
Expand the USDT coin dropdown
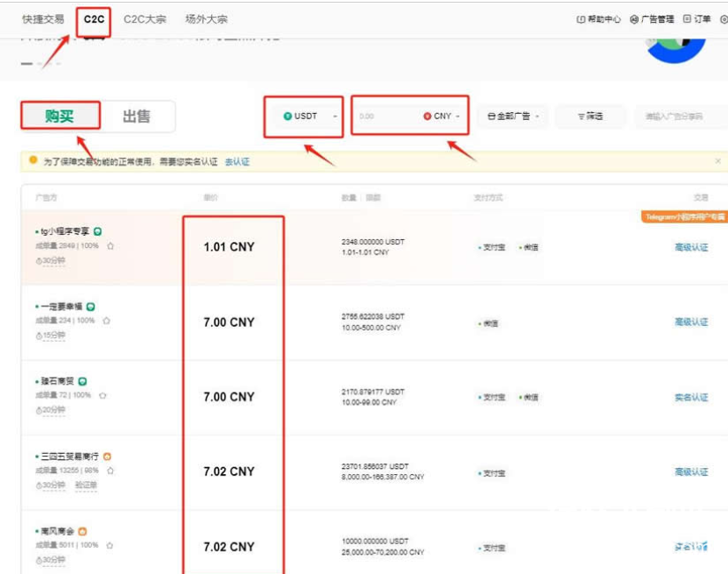pos(304,116)
